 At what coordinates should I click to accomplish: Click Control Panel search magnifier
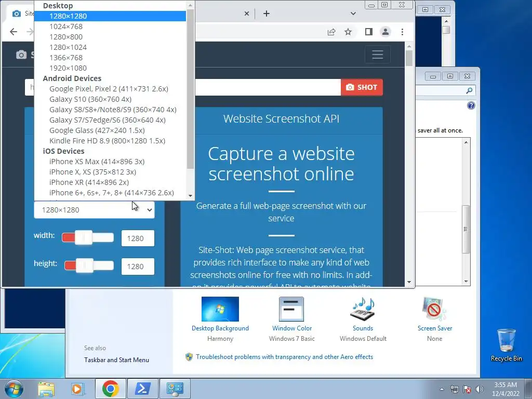click(469, 90)
